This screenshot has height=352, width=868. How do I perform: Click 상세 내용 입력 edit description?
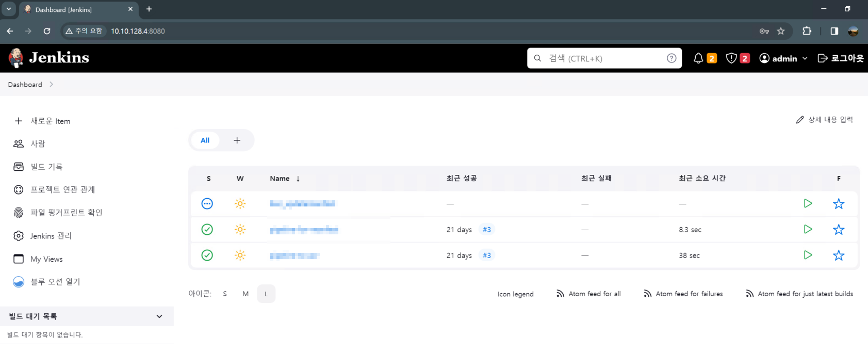824,120
